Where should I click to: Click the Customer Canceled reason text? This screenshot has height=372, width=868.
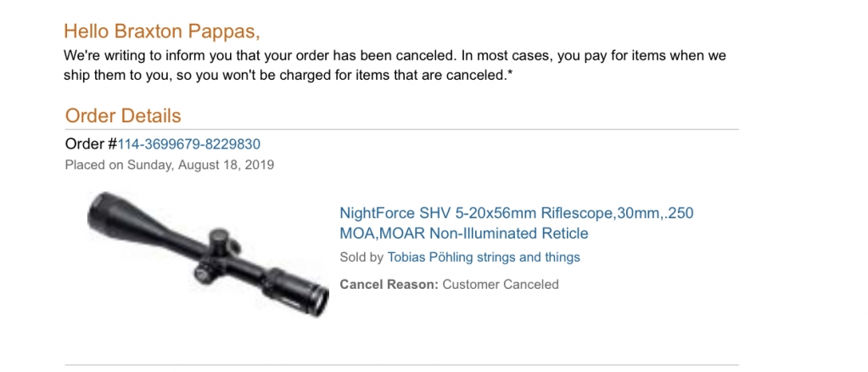click(501, 285)
